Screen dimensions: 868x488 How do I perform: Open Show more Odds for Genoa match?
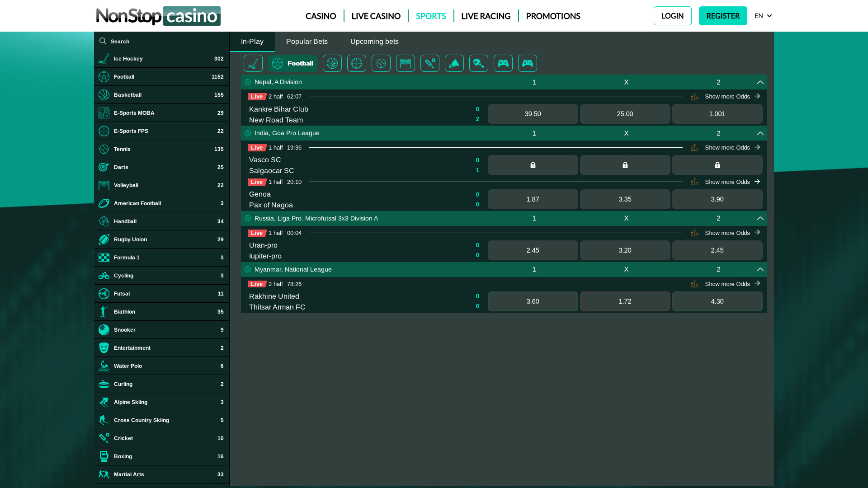click(x=727, y=182)
